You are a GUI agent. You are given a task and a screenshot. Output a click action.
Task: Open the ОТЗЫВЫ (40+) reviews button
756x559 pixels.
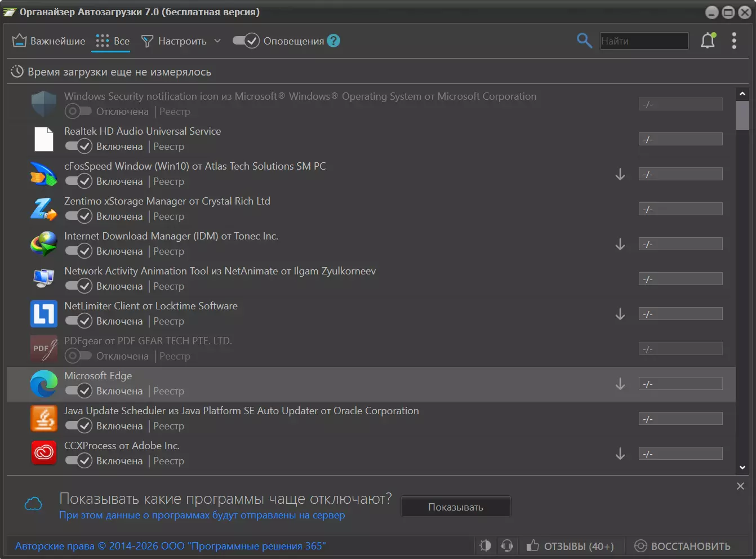click(x=570, y=546)
